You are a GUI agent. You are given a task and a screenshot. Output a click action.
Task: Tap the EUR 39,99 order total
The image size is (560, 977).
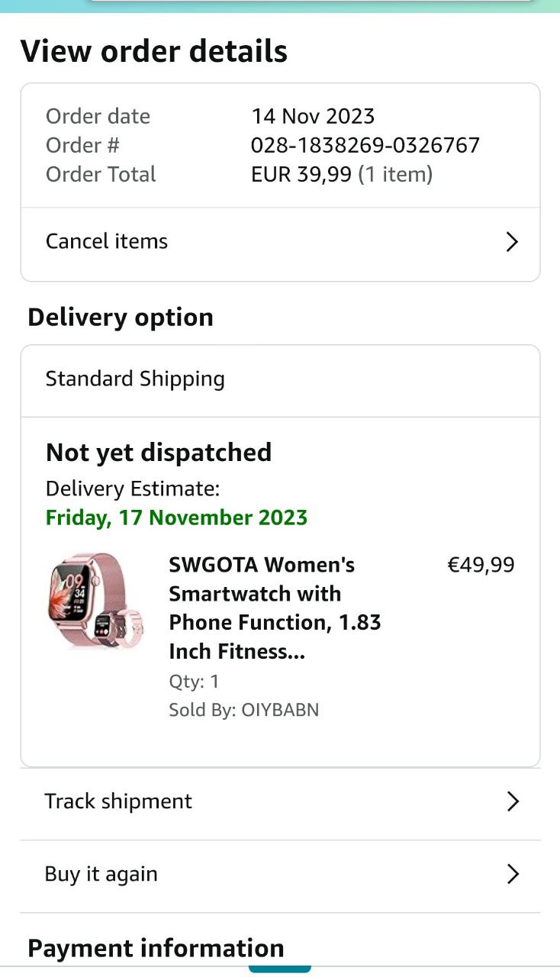pos(301,175)
